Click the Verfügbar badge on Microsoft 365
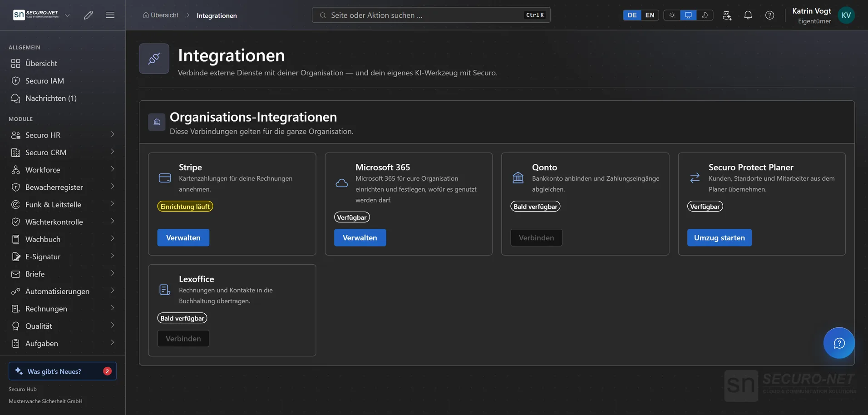 pos(352,217)
